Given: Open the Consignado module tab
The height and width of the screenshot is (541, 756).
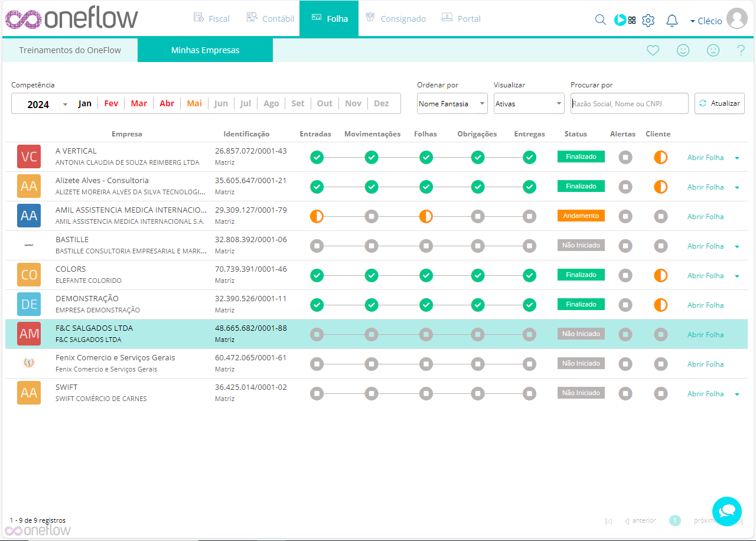Looking at the screenshot, I should coord(396,18).
